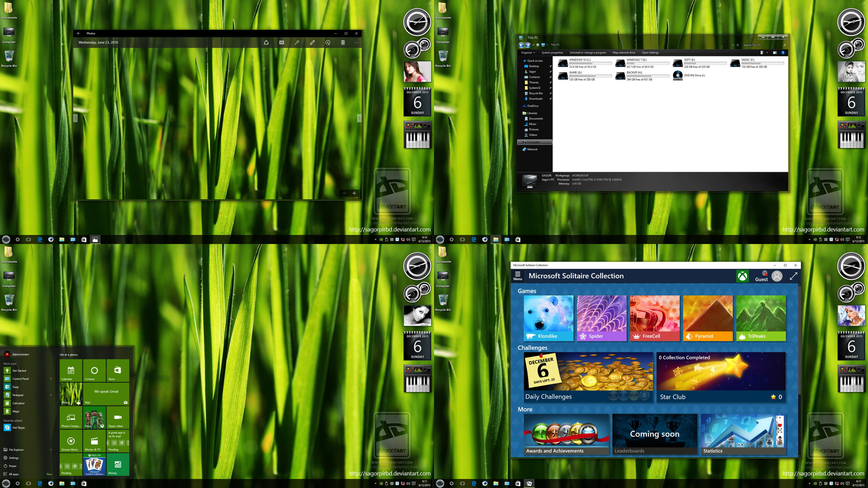
Task: Open the Movies & TV tile
Action: (x=94, y=441)
